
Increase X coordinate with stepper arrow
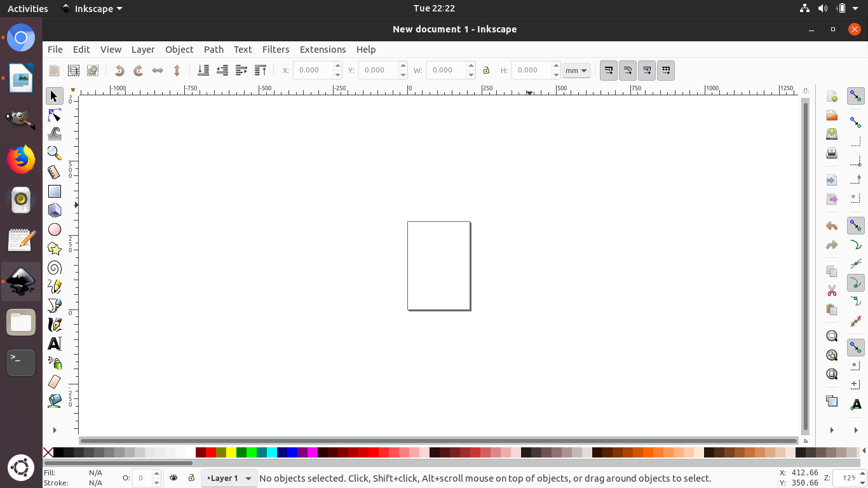click(337, 66)
